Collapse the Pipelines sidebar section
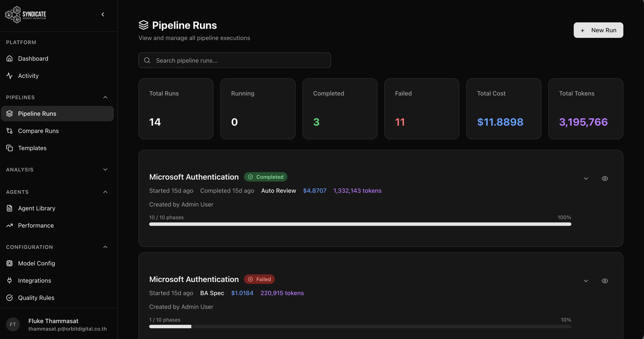The height and width of the screenshot is (339, 644). click(105, 97)
